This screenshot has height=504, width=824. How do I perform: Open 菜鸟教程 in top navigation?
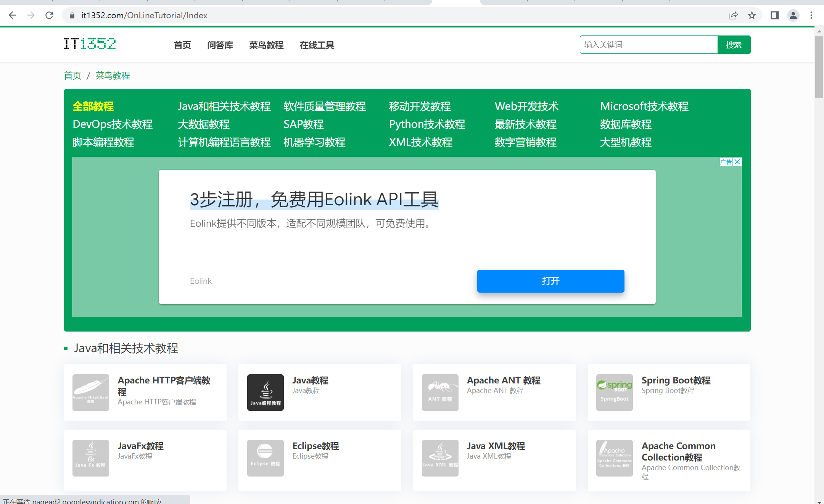(266, 45)
